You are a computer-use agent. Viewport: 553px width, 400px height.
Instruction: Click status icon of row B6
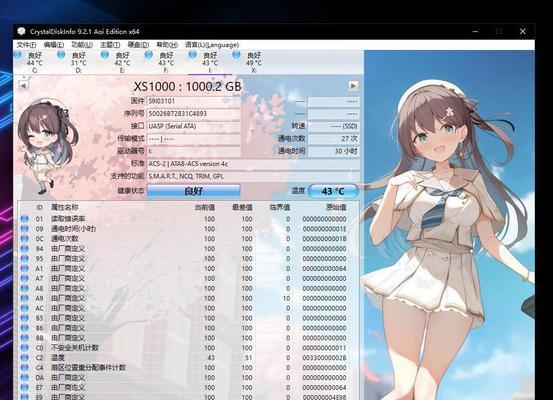pos(24,328)
